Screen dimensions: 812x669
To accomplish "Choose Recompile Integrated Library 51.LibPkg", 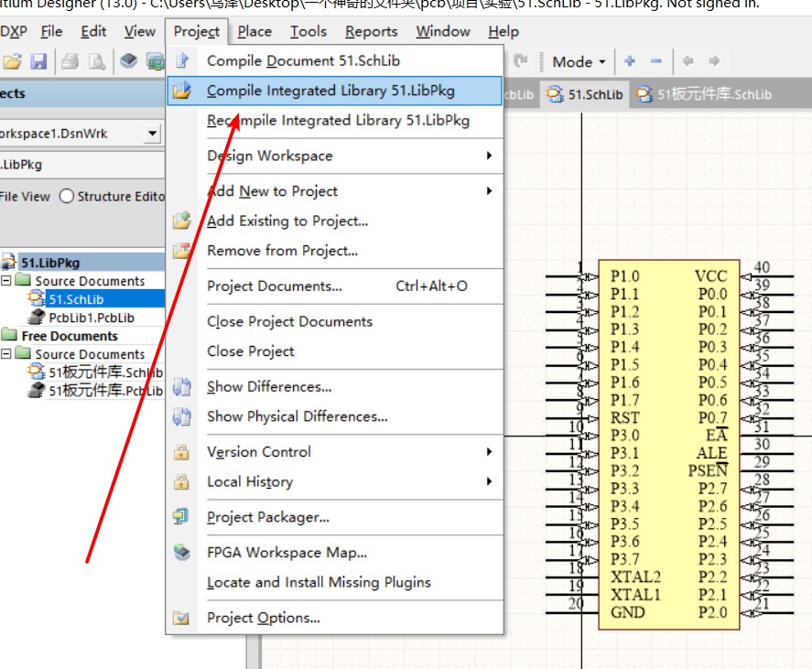I will point(334,121).
